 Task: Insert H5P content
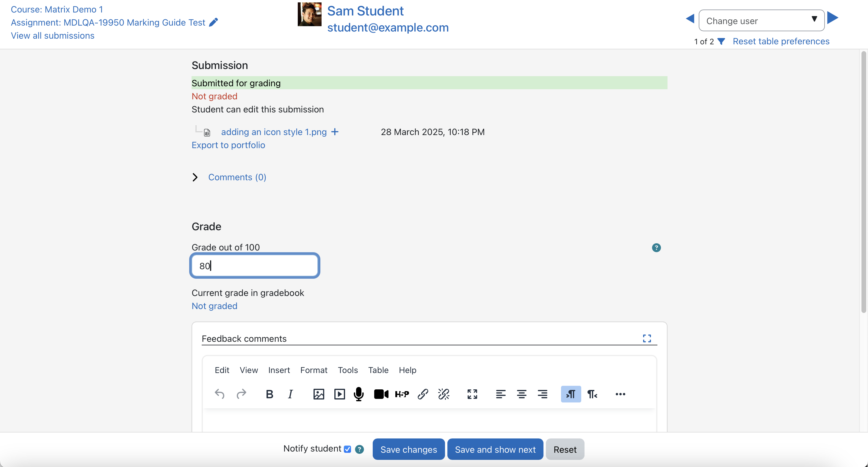click(x=402, y=394)
